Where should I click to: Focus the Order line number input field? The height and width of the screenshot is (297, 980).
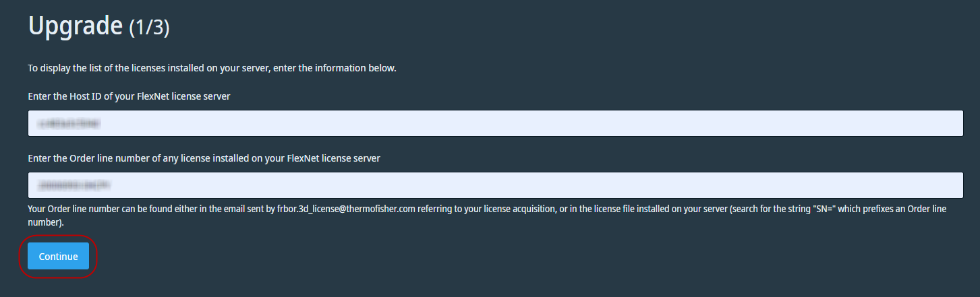coord(495,185)
